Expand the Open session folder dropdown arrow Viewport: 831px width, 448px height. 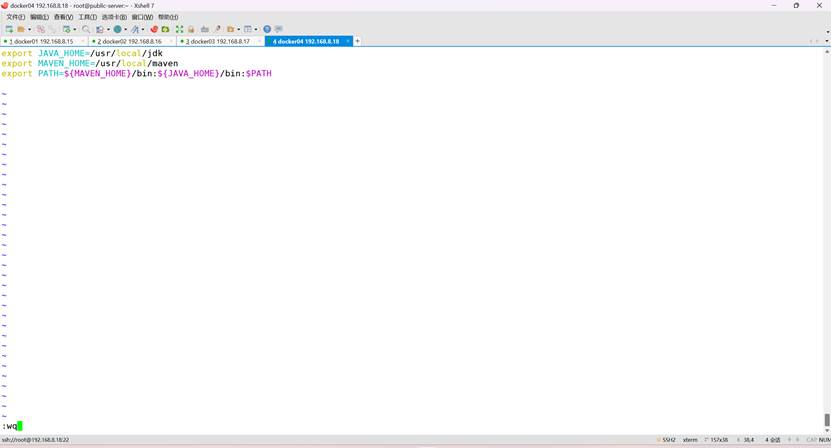29,29
